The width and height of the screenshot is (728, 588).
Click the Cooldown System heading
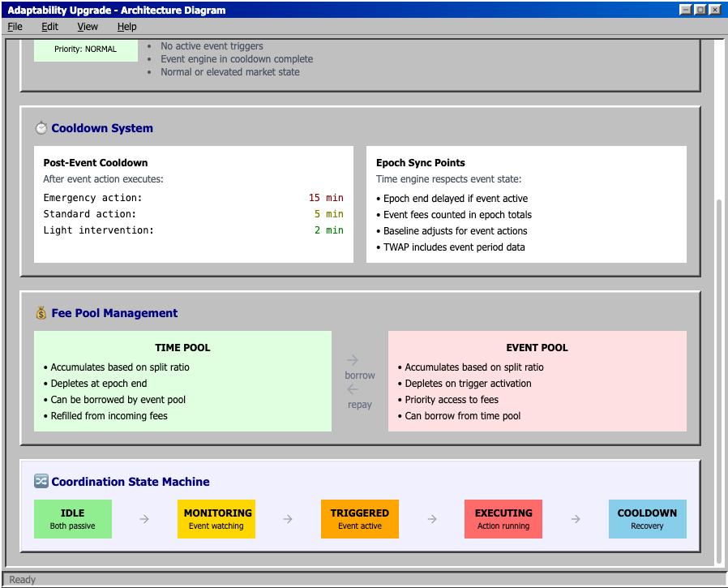coord(102,128)
